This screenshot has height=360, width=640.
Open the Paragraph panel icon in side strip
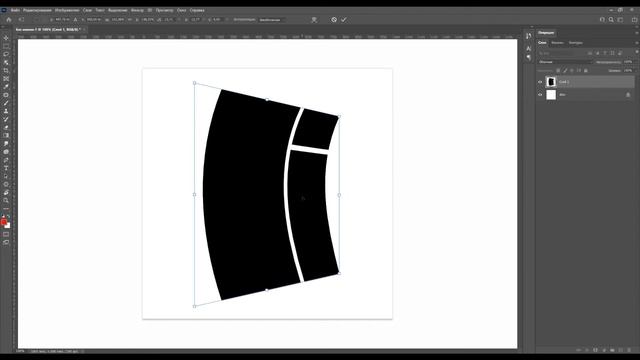[x=529, y=58]
